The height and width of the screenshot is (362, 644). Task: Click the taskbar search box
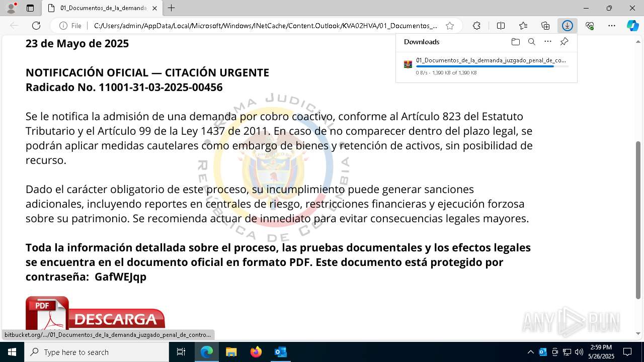(x=97, y=352)
